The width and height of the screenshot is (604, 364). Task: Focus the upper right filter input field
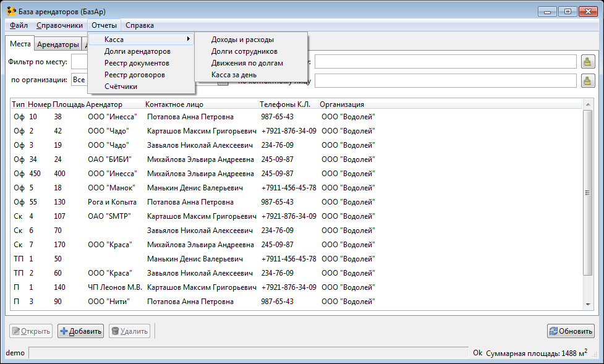[x=445, y=61]
